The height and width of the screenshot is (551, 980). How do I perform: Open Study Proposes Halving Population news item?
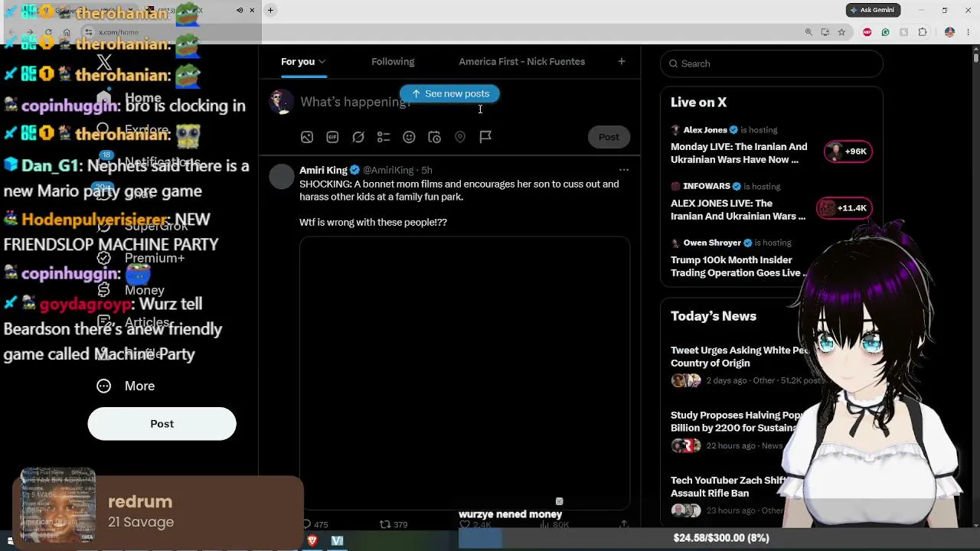737,422
